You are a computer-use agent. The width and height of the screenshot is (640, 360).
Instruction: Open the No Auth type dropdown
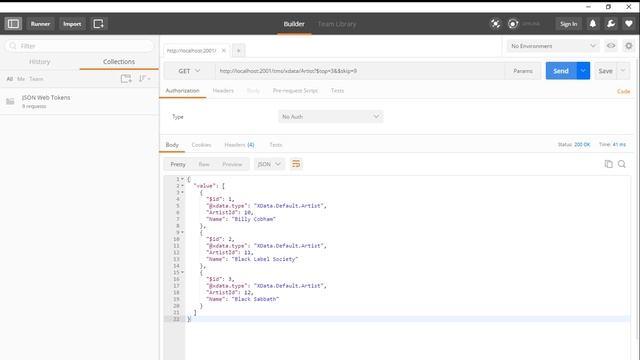[331, 117]
